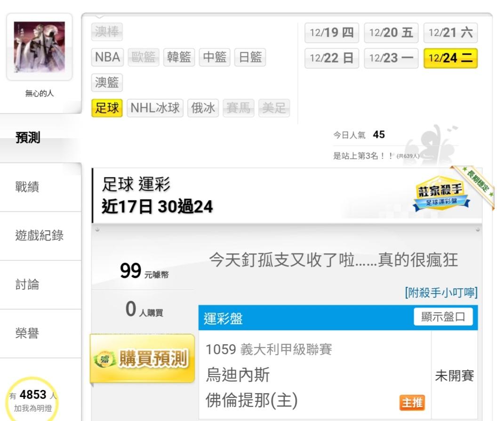Select the NHL冰球 sport filter

pyautogui.click(x=155, y=108)
